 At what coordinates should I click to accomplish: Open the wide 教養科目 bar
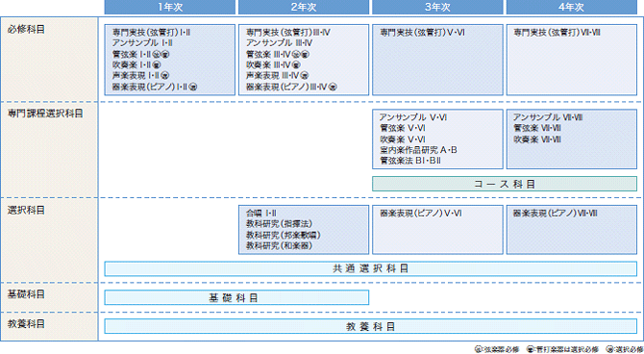pos(371,326)
